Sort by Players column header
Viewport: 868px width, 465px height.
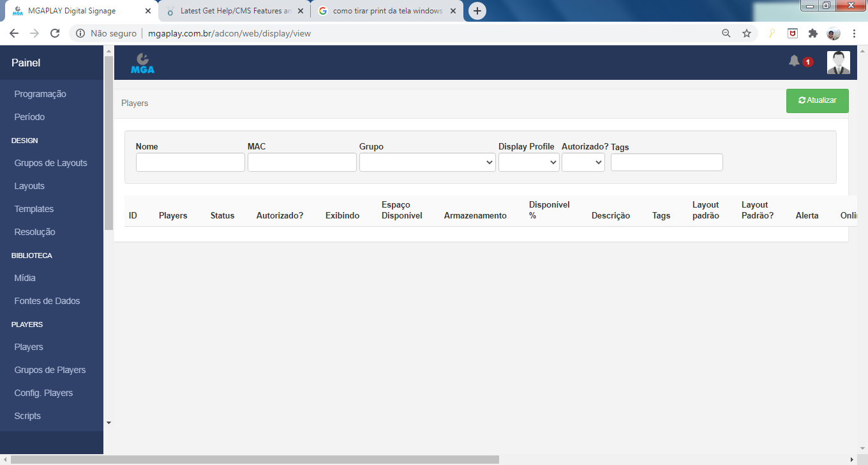tap(173, 215)
